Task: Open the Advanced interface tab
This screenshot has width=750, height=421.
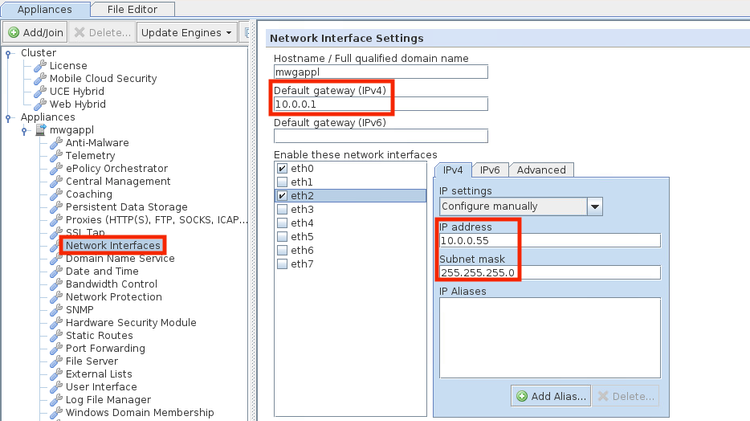Action: point(541,170)
